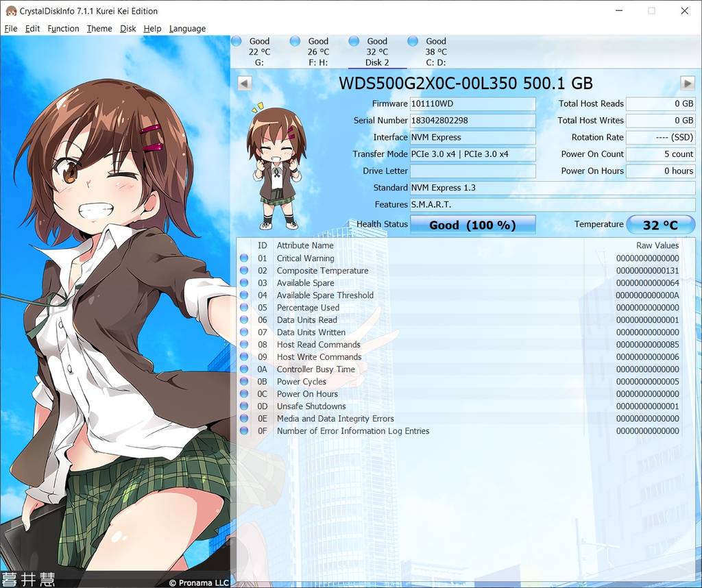The height and width of the screenshot is (588, 702).
Task: Select the Serial Number value field
Action: click(473, 121)
